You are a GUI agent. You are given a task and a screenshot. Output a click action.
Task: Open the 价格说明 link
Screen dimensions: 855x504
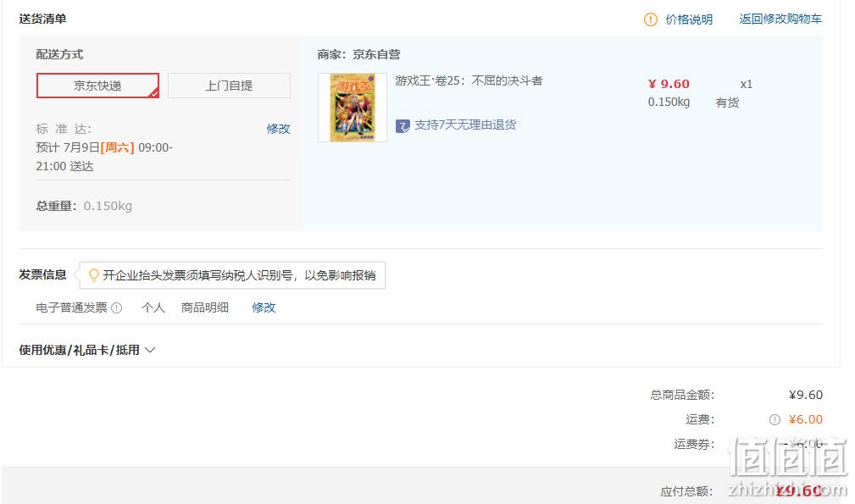point(689,19)
